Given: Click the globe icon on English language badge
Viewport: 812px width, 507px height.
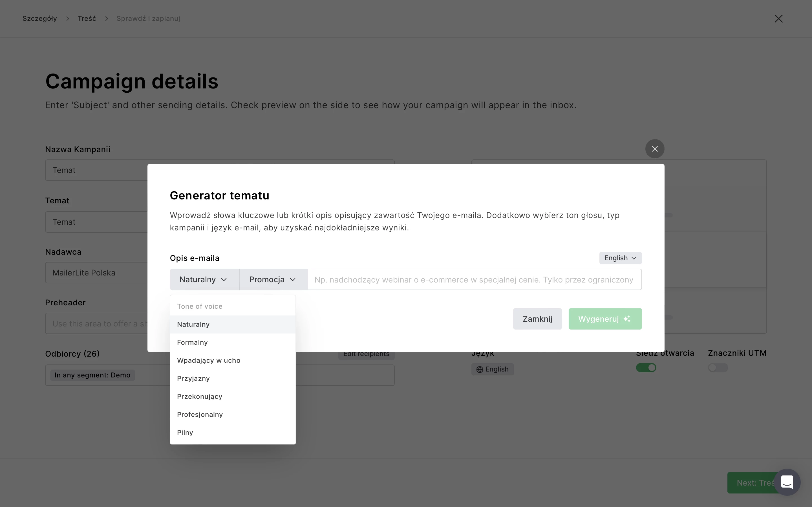Looking at the screenshot, I should coord(480,369).
